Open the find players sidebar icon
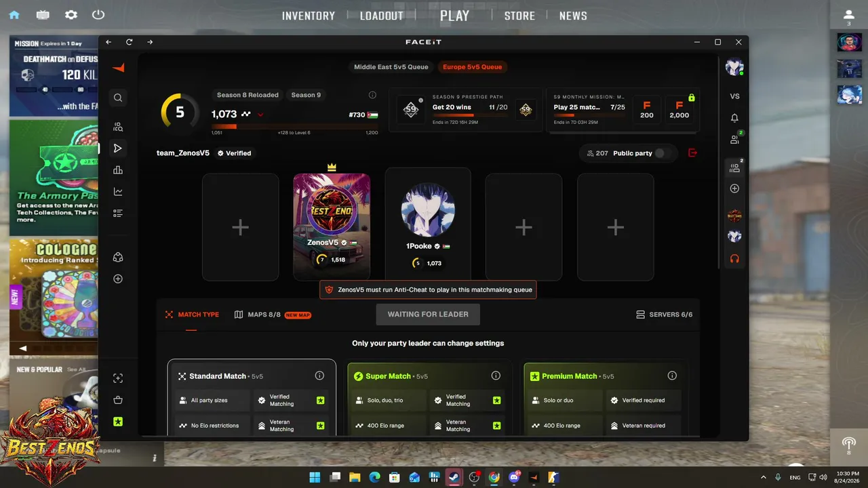 (x=118, y=127)
